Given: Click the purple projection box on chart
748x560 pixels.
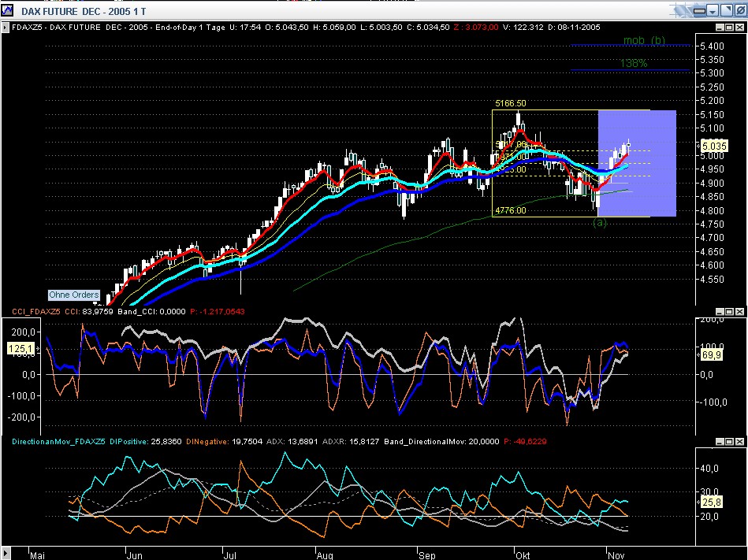Looking at the screenshot, I should pyautogui.click(x=637, y=164).
